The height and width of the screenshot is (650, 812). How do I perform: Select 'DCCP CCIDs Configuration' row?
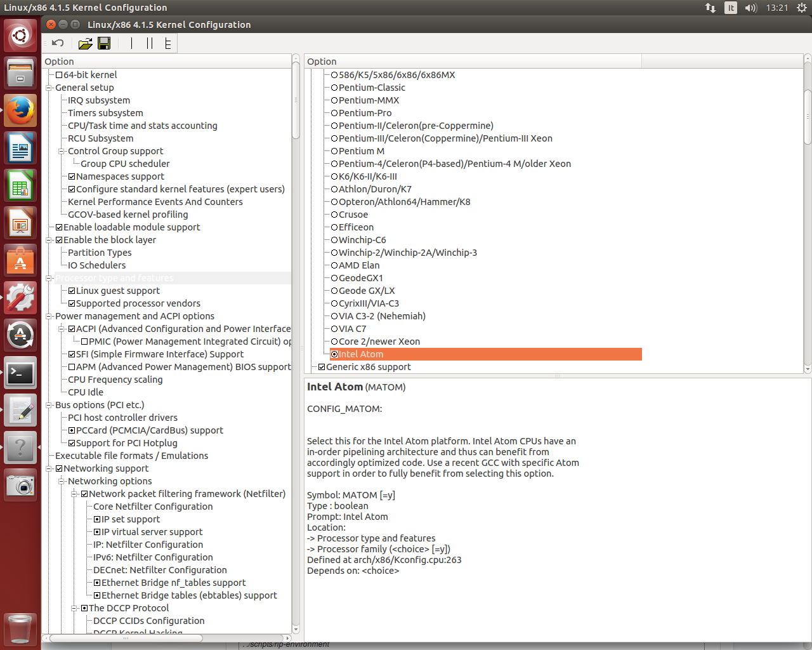pos(148,621)
